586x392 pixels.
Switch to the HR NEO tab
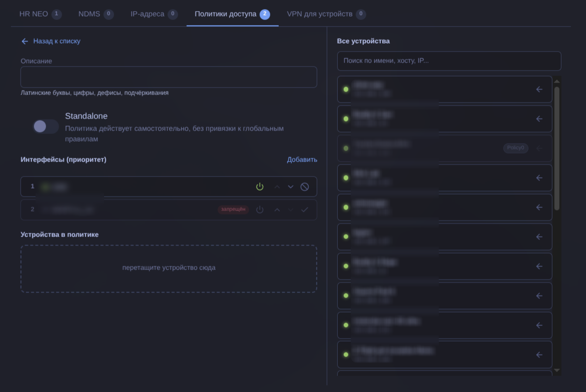(40, 14)
